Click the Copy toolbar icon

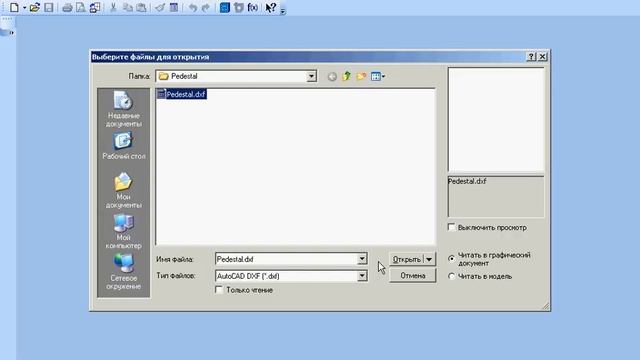[127, 7]
